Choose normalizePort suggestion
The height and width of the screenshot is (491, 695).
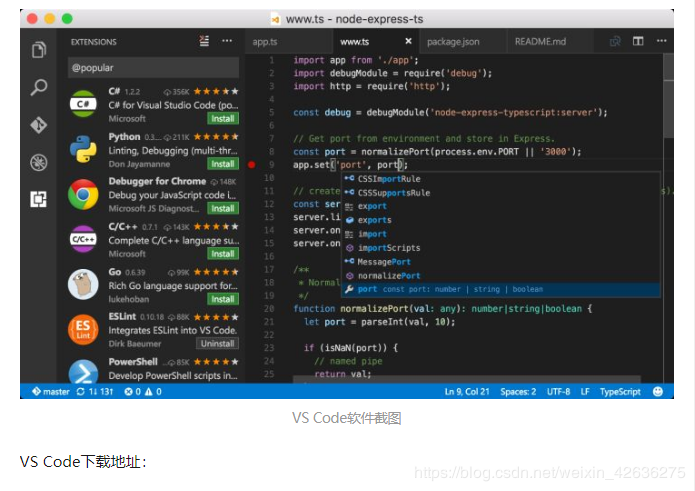click(x=500, y=276)
